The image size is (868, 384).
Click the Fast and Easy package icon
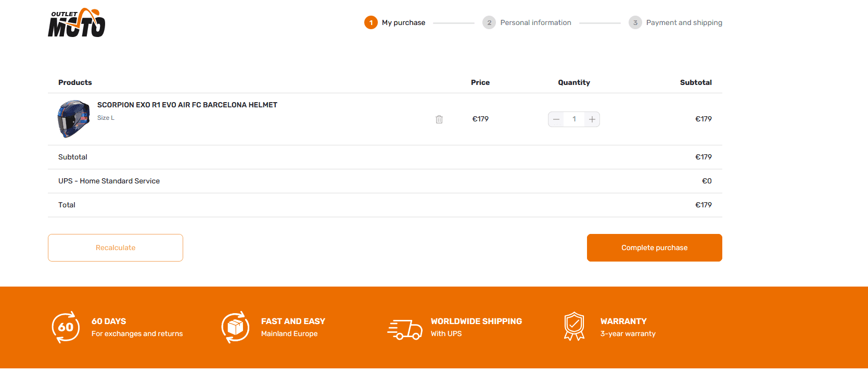click(235, 327)
